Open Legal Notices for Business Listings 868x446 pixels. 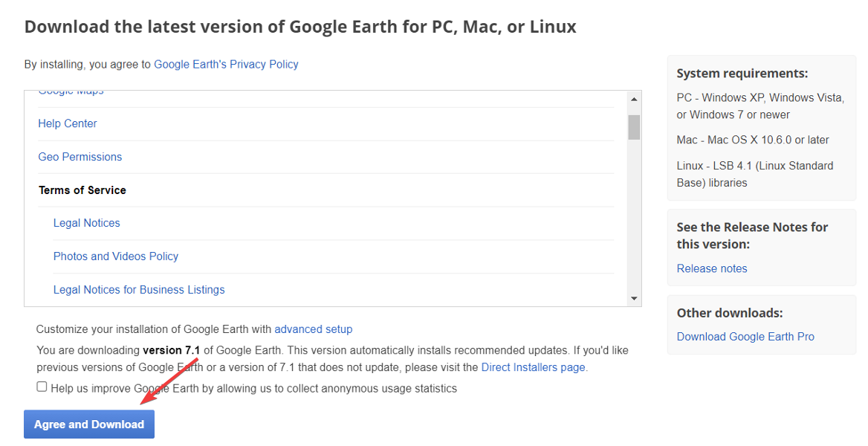tap(139, 289)
